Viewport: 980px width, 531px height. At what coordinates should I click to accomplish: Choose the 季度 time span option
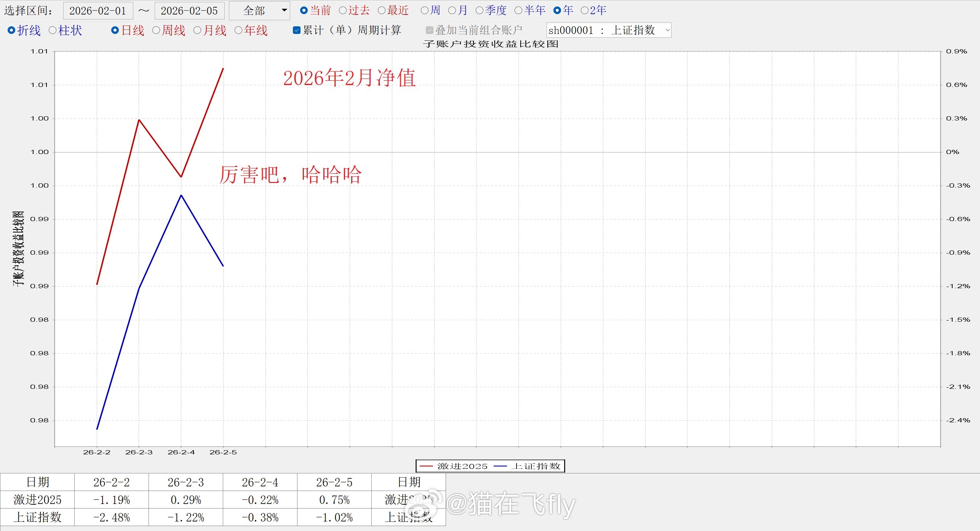click(x=480, y=10)
